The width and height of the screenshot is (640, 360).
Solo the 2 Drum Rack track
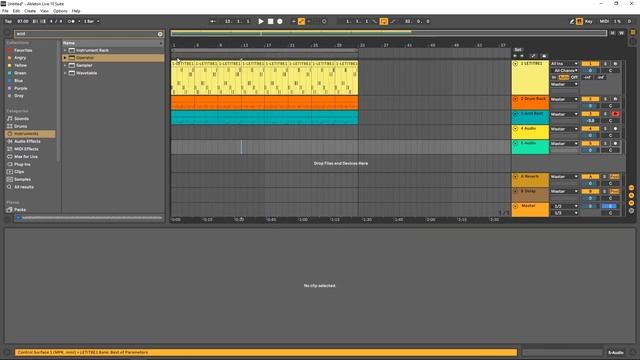605,99
